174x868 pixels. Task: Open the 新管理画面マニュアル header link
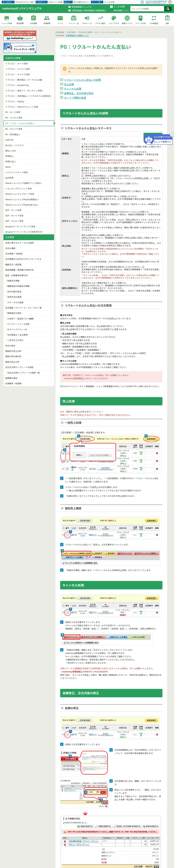click(x=80, y=7)
